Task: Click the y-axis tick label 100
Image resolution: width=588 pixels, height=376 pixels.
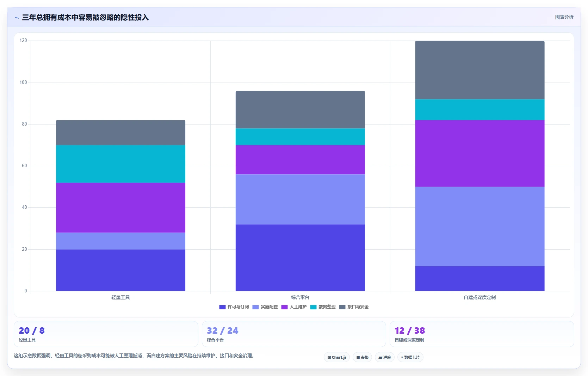Action: point(23,82)
